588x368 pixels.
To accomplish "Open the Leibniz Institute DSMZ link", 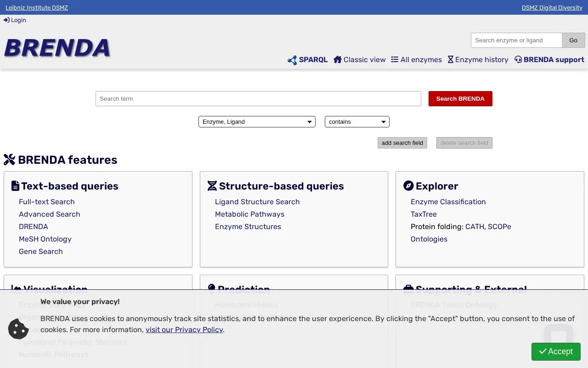I will pyautogui.click(x=37, y=7).
